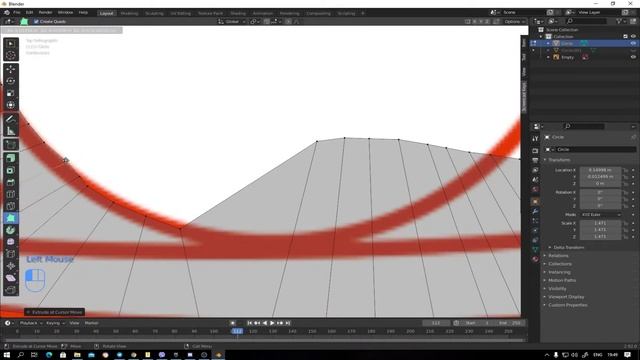Screen dimensions: 640x360
Task: Select the Measure tool
Action: pos(11,131)
